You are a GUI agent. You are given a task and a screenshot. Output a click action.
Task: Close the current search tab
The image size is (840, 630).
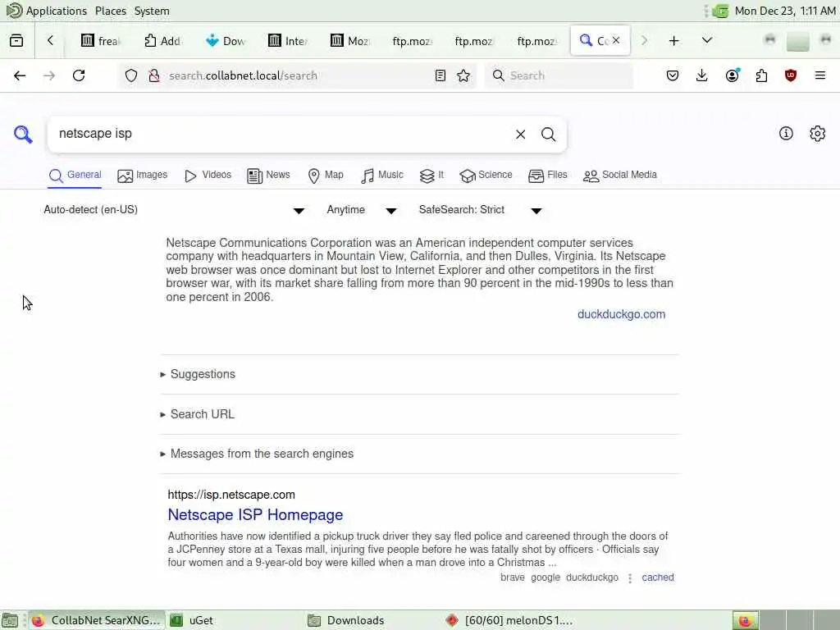click(616, 40)
